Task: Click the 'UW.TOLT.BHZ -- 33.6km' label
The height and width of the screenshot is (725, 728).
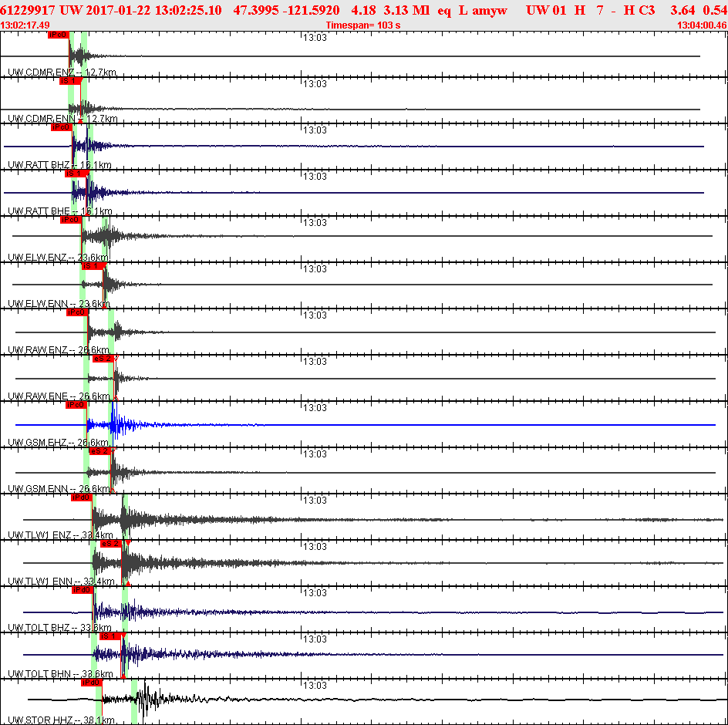Action: click(60, 628)
